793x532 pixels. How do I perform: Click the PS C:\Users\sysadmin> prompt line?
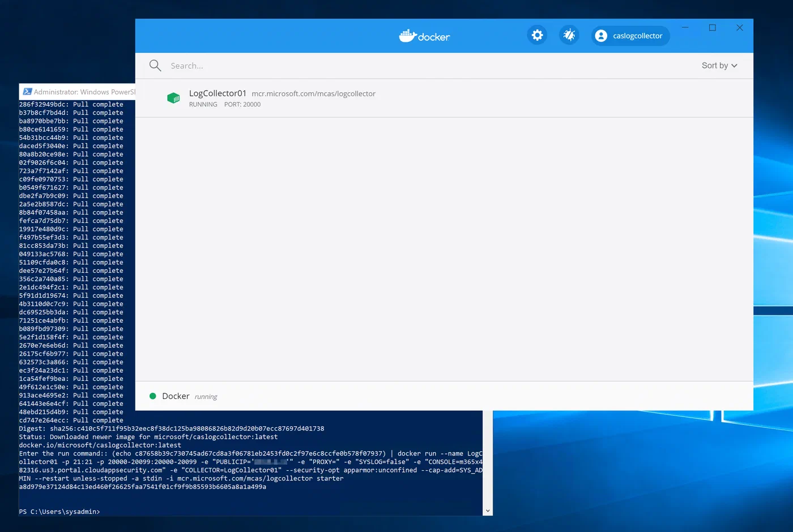point(59,512)
